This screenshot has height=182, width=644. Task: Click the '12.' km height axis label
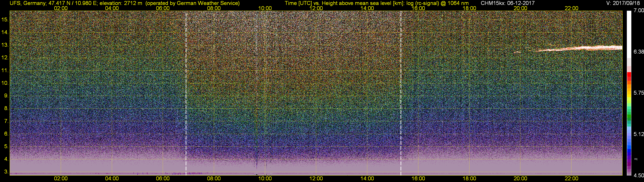point(5,58)
